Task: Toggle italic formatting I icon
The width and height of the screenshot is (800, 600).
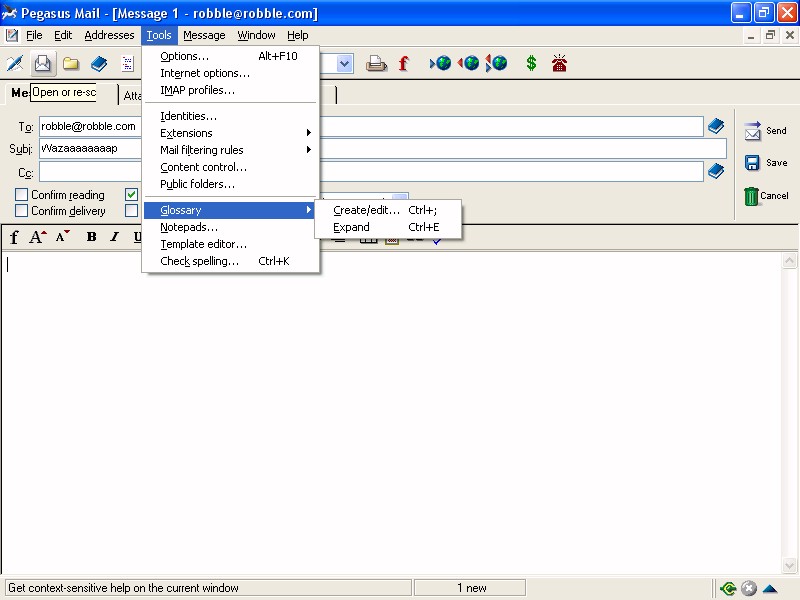Action: tap(115, 237)
